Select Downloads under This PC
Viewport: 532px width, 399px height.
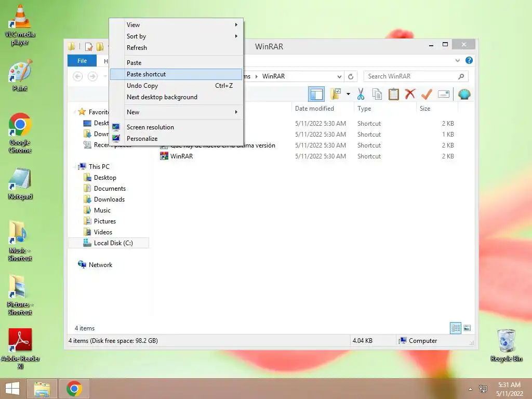109,199
